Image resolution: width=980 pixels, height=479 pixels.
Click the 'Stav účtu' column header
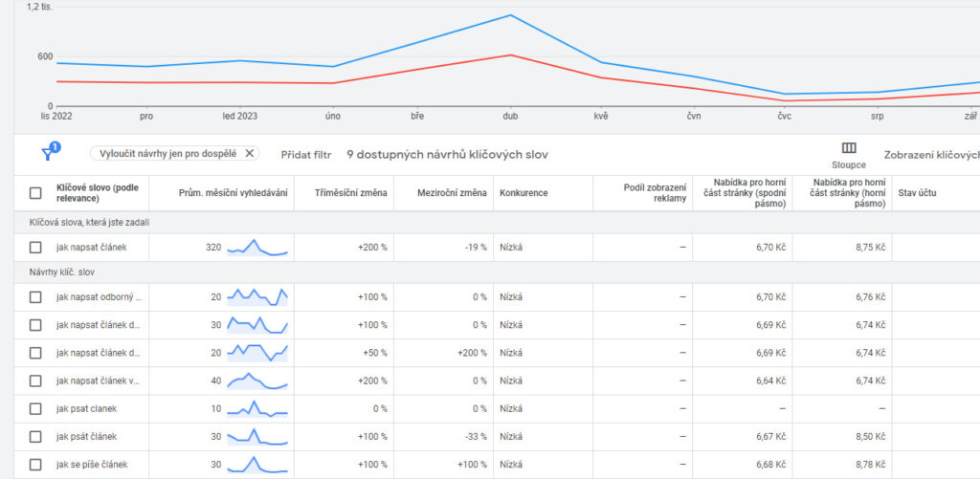coord(919,193)
